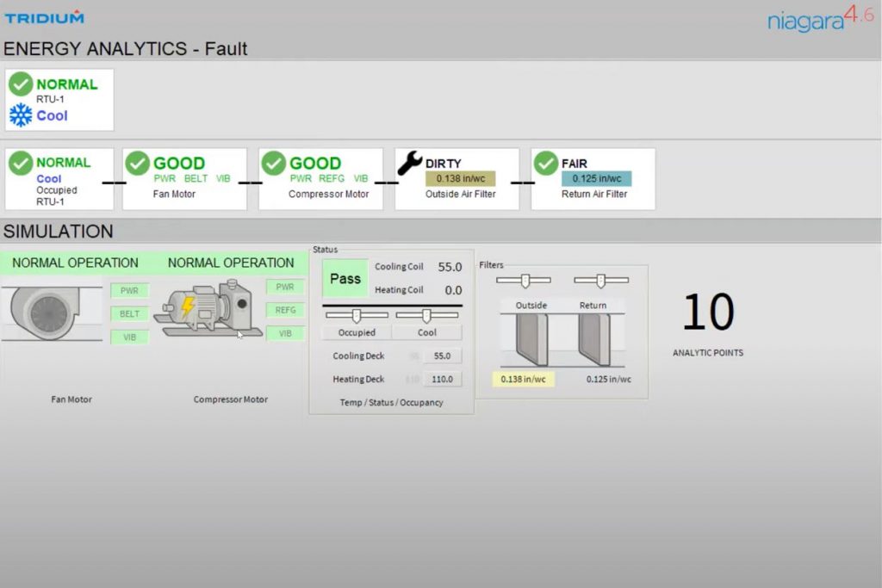Toggle the PWR indicator for the Fan Motor

click(x=129, y=290)
